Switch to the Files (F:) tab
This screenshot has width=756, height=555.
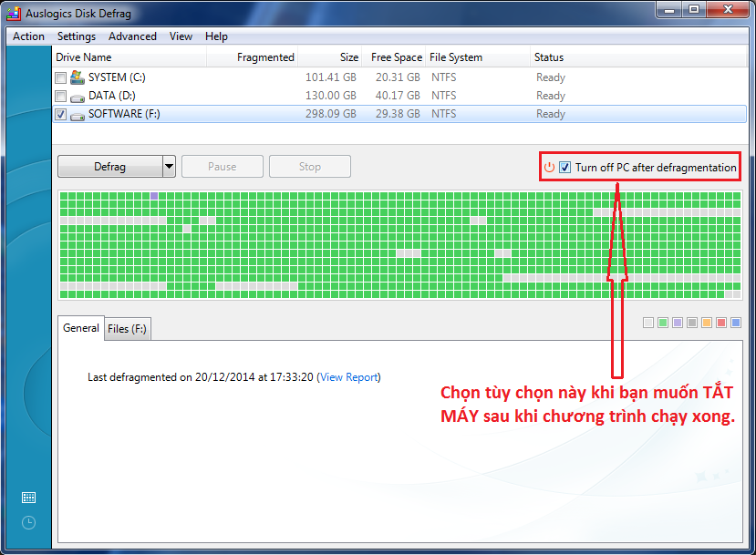(128, 329)
